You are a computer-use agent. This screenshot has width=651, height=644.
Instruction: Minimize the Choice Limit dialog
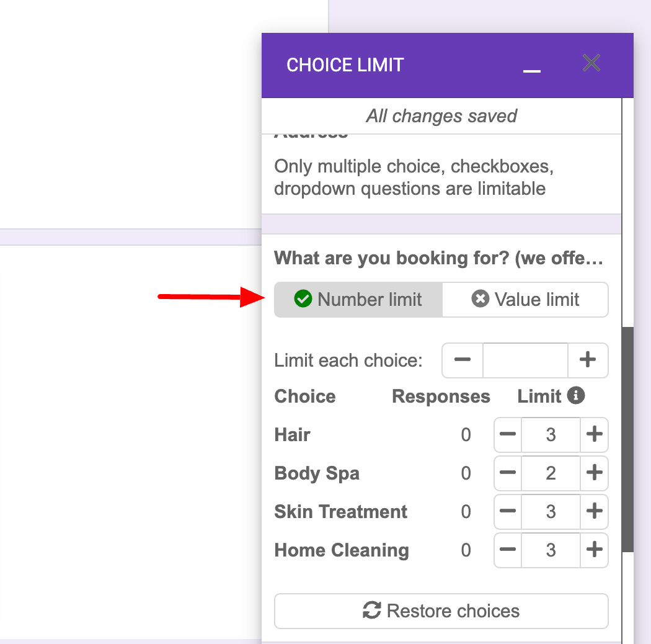coord(532,69)
